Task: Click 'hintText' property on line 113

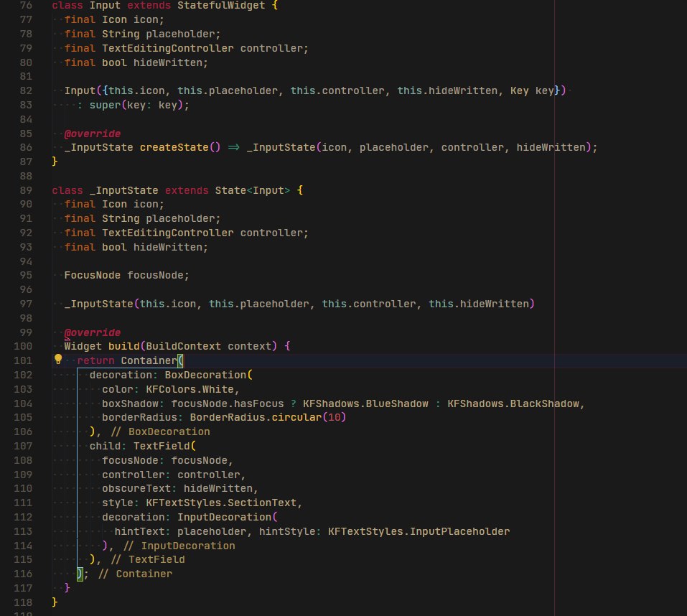Action: (x=139, y=531)
